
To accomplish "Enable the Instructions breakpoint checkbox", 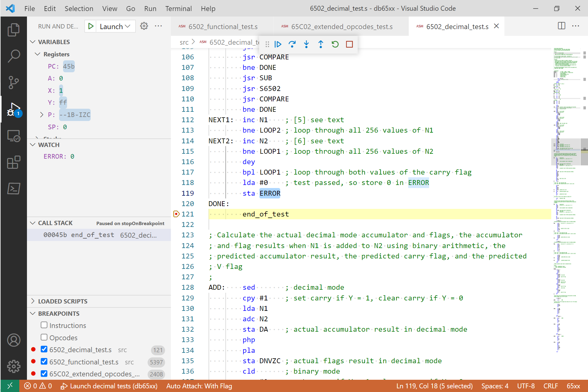I will point(44,325).
